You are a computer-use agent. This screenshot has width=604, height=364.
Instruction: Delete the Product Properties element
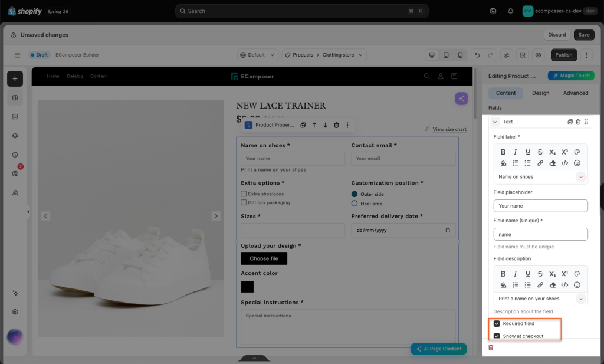(336, 125)
